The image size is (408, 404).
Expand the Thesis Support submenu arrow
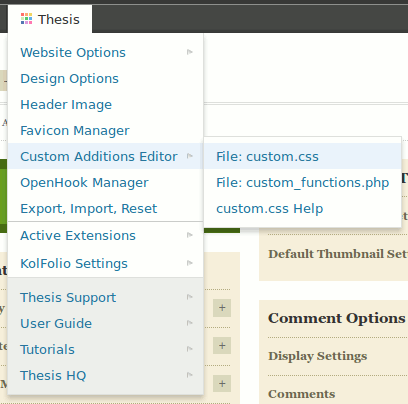190,297
